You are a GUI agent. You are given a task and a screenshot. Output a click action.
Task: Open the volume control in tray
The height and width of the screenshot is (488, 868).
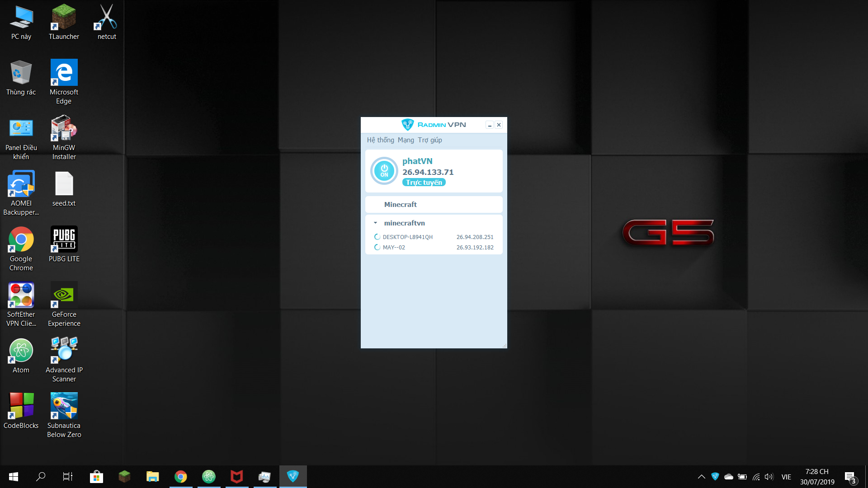769,476
